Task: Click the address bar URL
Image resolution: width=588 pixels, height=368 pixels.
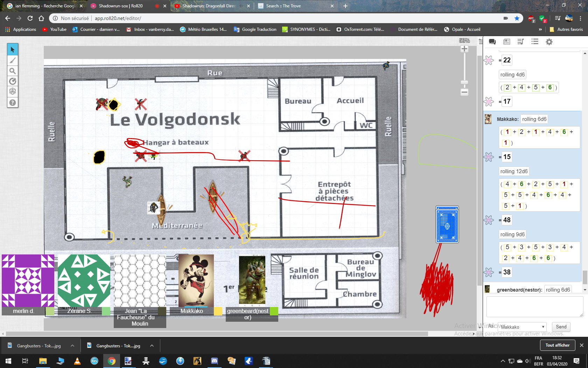Action: (x=118, y=18)
